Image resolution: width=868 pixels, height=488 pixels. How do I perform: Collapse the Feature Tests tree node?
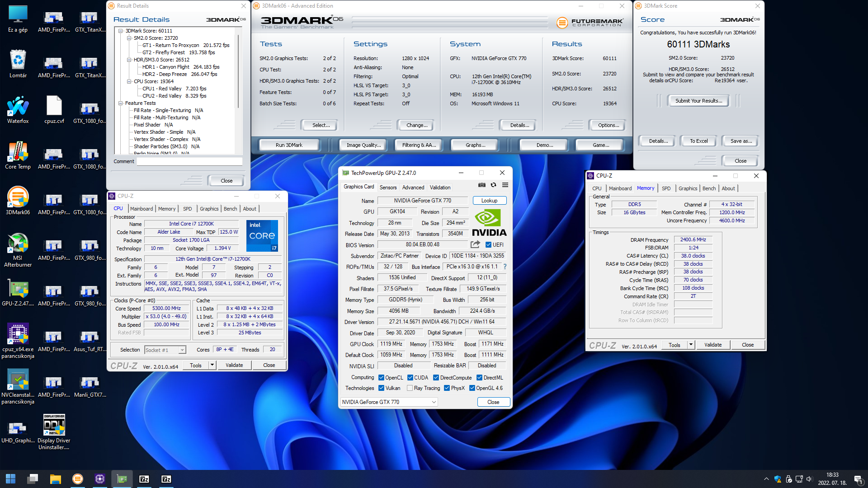point(121,103)
